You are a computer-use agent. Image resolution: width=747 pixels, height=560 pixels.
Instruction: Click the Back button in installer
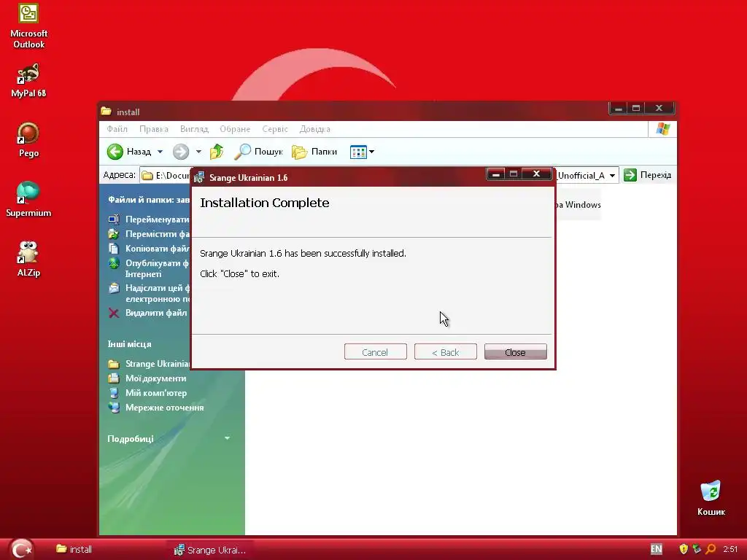click(446, 352)
